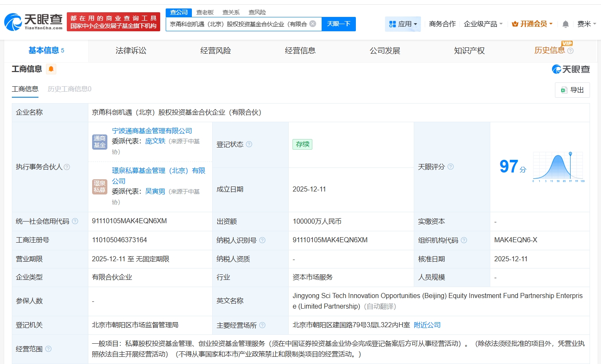Click the Excel icon in the 导出 button
The image size is (601, 364).
click(564, 90)
